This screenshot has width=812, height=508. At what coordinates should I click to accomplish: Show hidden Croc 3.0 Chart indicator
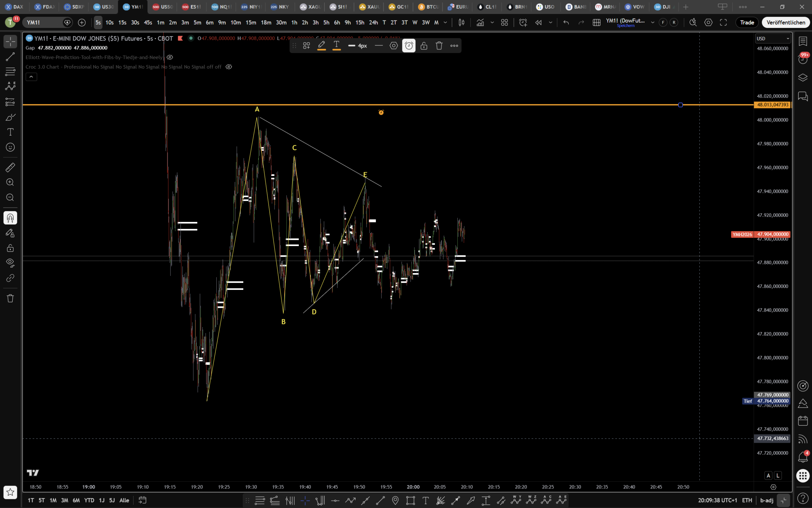tap(229, 67)
